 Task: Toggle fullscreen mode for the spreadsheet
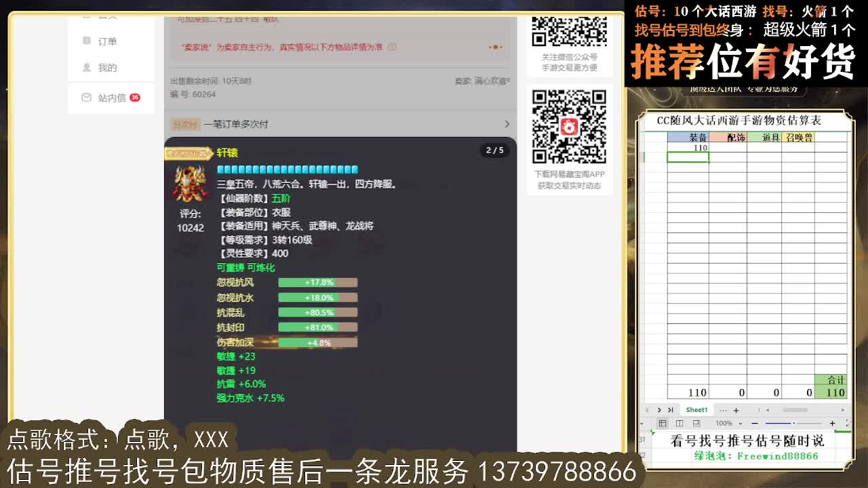pos(848,423)
